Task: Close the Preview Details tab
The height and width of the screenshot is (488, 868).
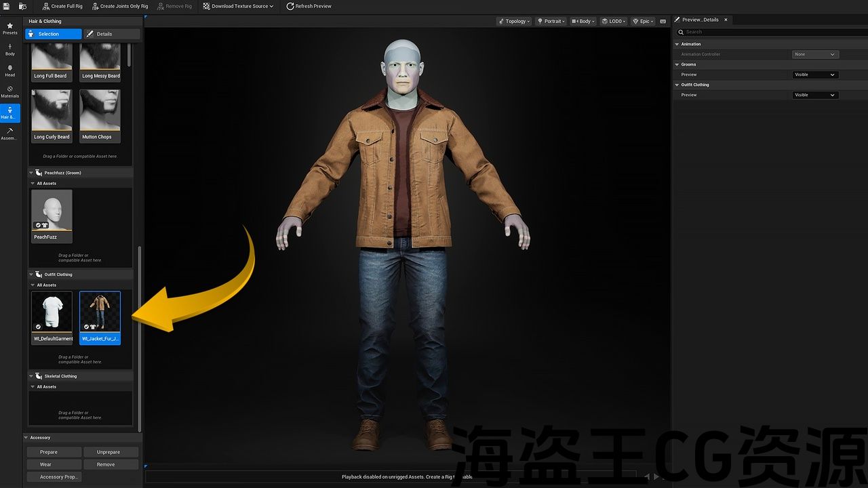Action: pos(726,20)
